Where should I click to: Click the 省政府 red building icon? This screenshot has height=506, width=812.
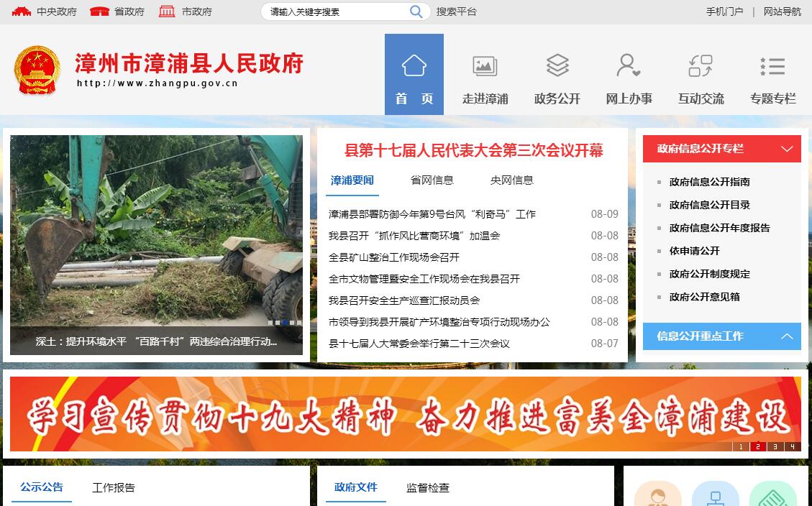[x=99, y=11]
